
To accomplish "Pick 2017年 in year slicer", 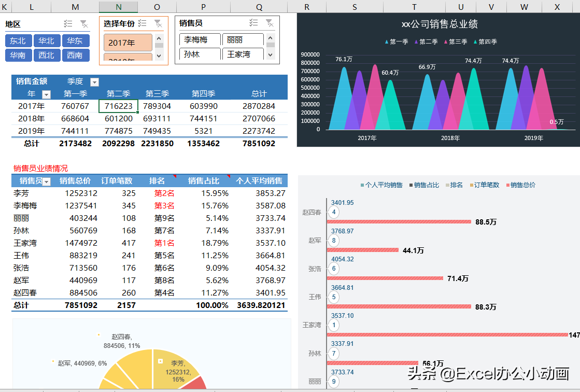I will 128,43.
